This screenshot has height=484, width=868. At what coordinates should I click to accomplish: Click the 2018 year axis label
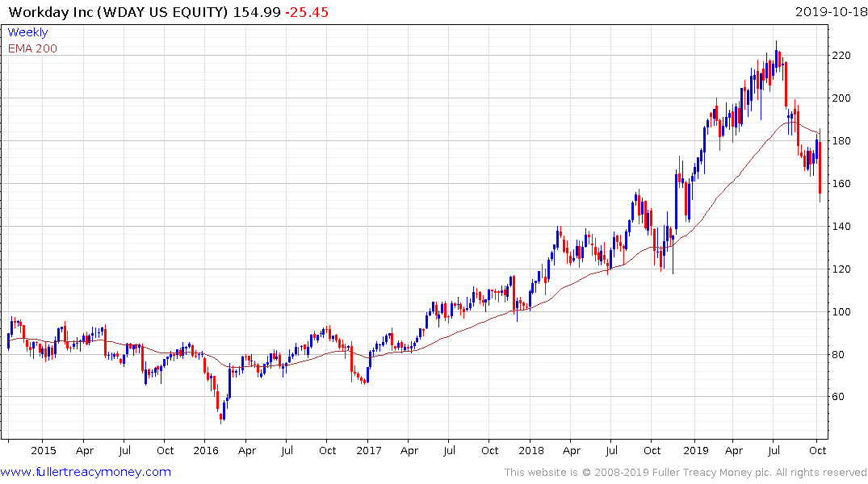531,450
